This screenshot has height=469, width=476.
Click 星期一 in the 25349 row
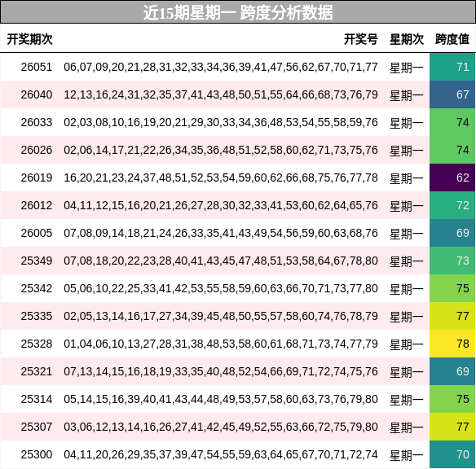pos(407,261)
